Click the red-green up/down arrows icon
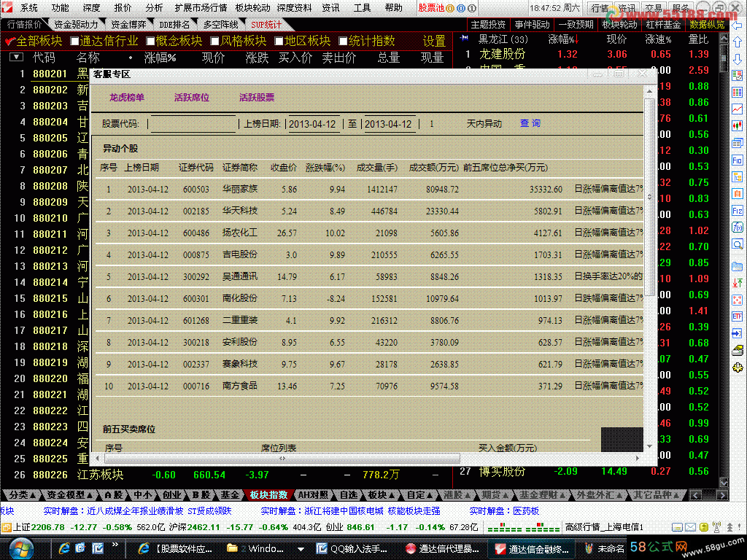The image size is (747, 560). [737, 283]
